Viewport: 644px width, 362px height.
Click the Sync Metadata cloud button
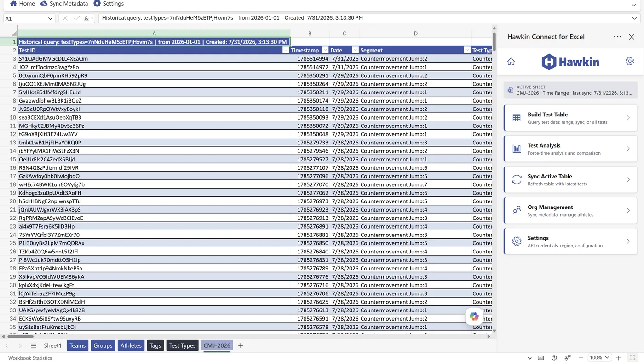click(64, 4)
